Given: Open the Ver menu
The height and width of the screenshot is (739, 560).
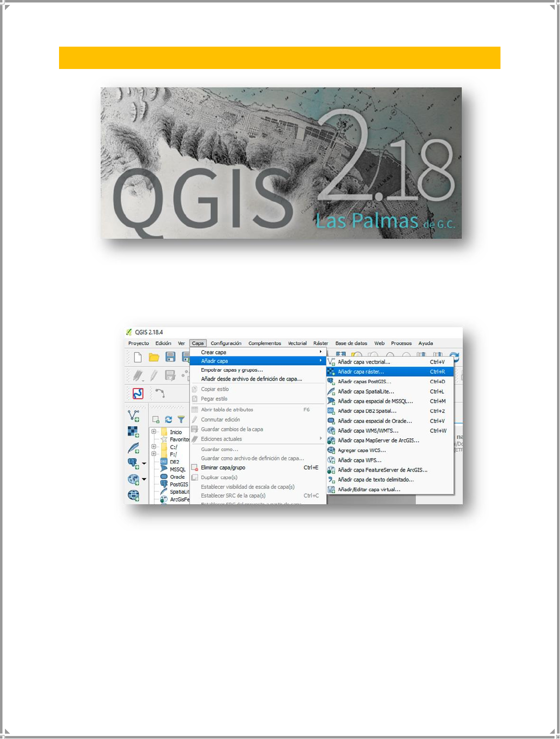Looking at the screenshot, I should click(182, 343).
